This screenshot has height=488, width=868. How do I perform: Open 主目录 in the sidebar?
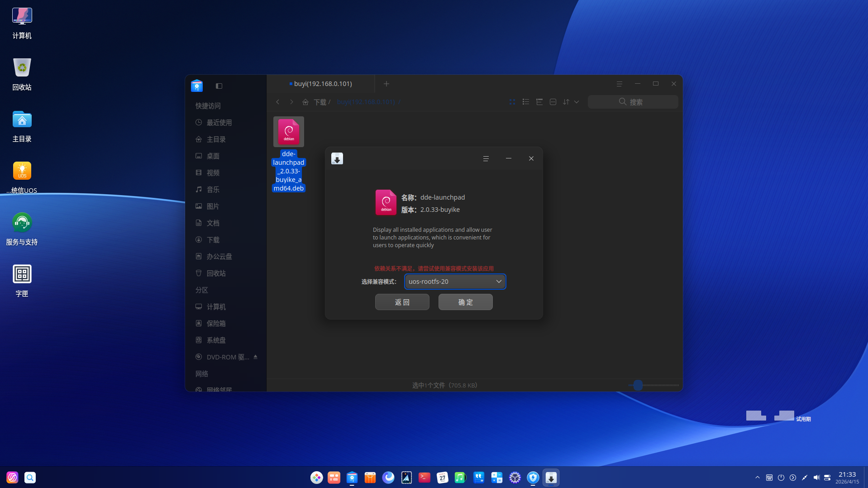225,139
